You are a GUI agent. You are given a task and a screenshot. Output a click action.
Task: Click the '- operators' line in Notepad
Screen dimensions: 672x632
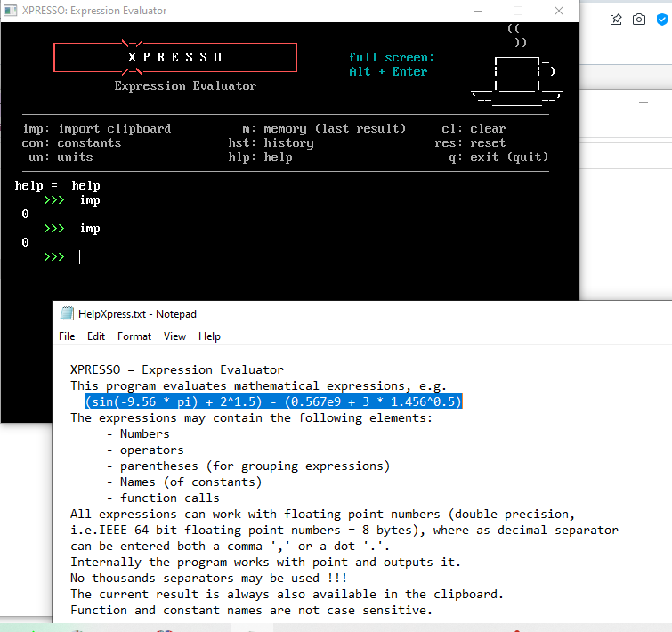click(x=145, y=450)
